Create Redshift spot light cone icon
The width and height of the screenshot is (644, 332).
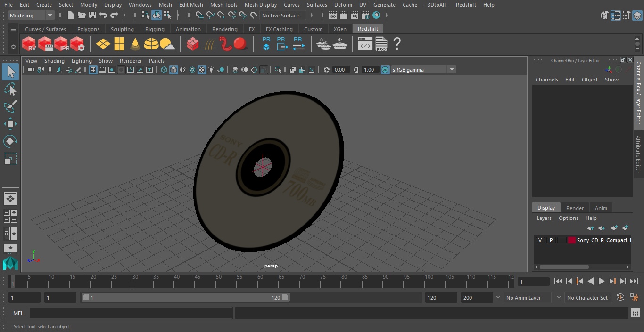pos(135,44)
